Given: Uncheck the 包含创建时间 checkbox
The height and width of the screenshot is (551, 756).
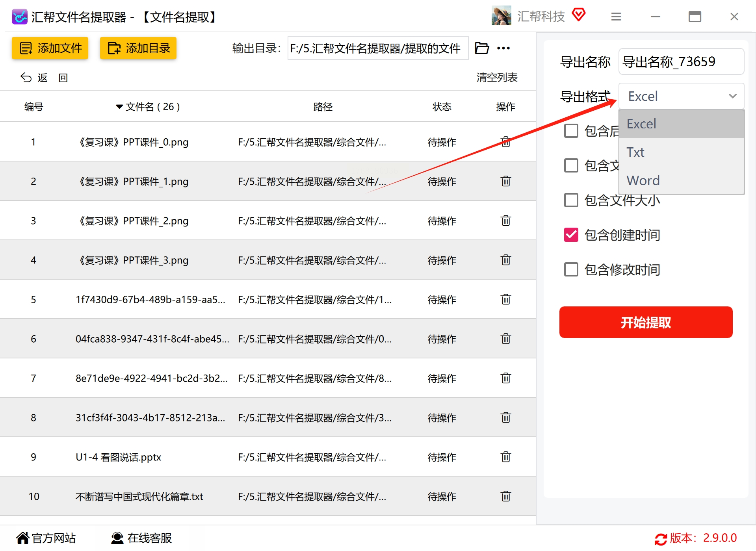Looking at the screenshot, I should pos(571,235).
